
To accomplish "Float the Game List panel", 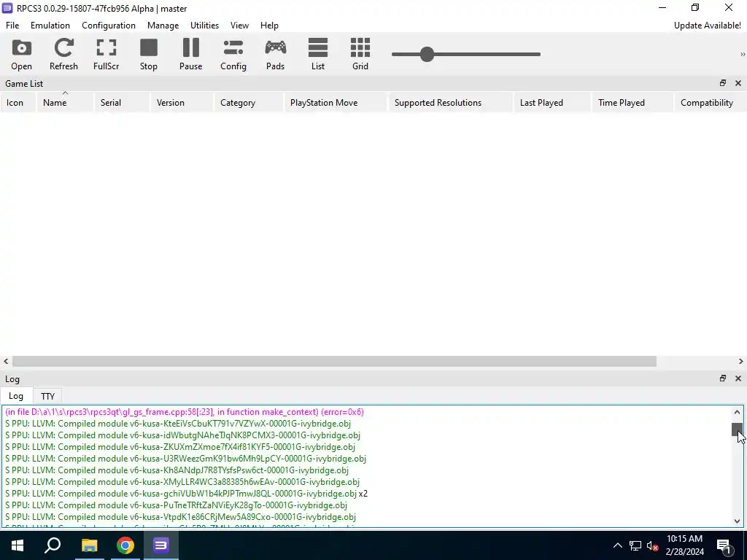I will (x=723, y=83).
